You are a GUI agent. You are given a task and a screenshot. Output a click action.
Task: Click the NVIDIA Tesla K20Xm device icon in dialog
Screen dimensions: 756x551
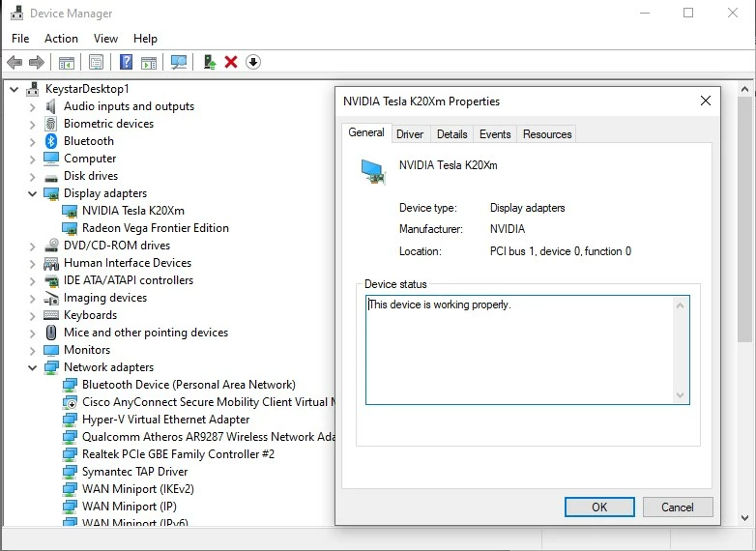pos(373,172)
